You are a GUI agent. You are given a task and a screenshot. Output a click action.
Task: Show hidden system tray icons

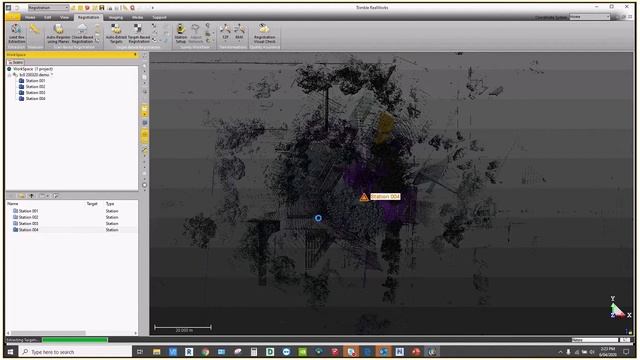pyautogui.click(x=560, y=352)
